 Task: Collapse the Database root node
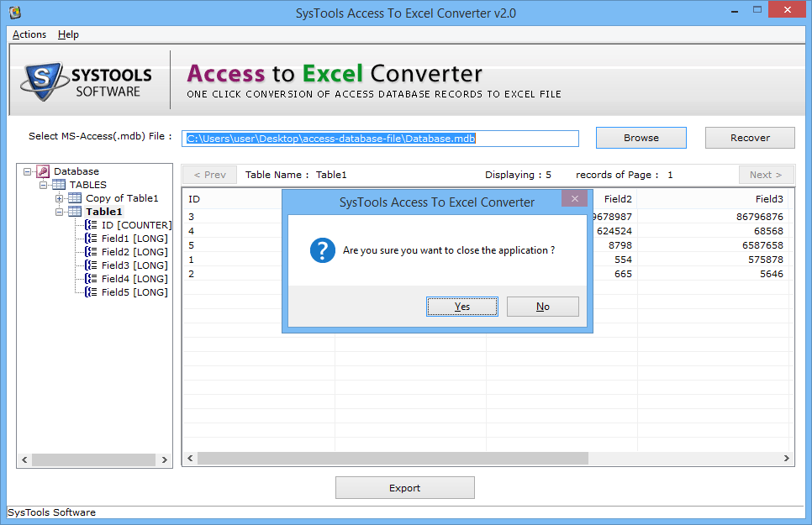28,171
